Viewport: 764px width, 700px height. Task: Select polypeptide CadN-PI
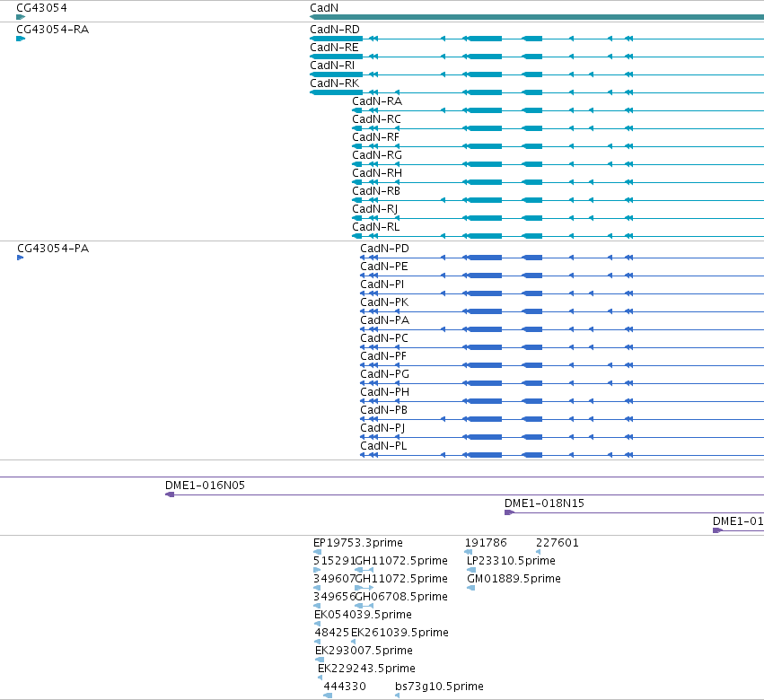[382, 284]
